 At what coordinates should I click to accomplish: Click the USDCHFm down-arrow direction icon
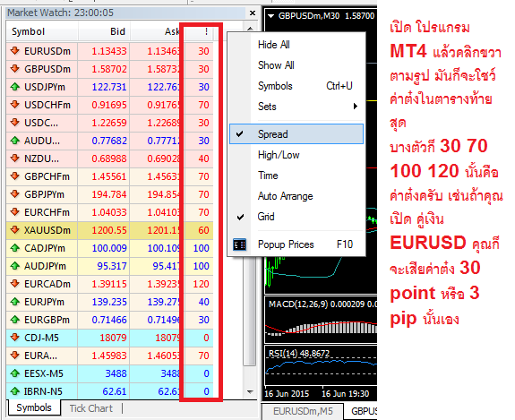pos(15,105)
